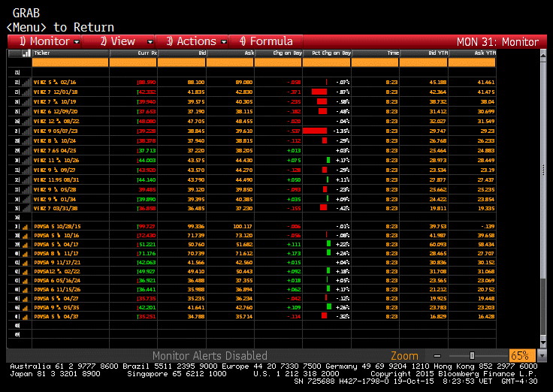Open chart icon for PDVSA 04/17 row
Viewport: 553px width, 392px height.
click(x=25, y=245)
